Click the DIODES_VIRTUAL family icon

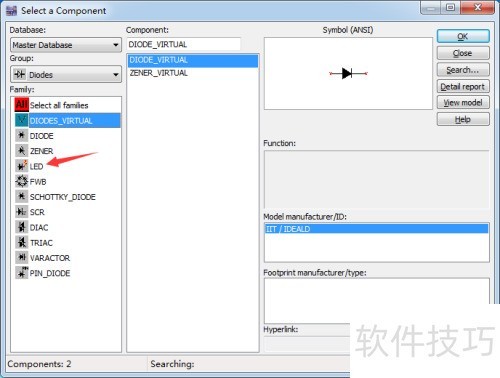coord(22,120)
